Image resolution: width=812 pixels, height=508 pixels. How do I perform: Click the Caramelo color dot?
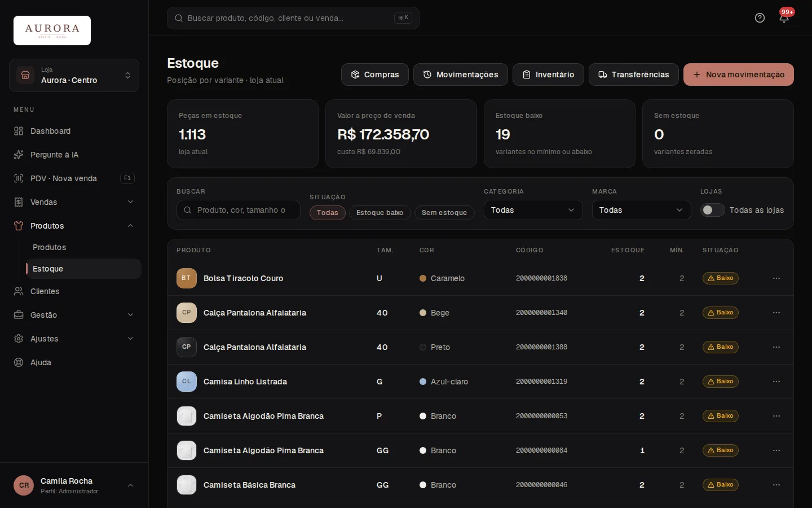click(423, 278)
